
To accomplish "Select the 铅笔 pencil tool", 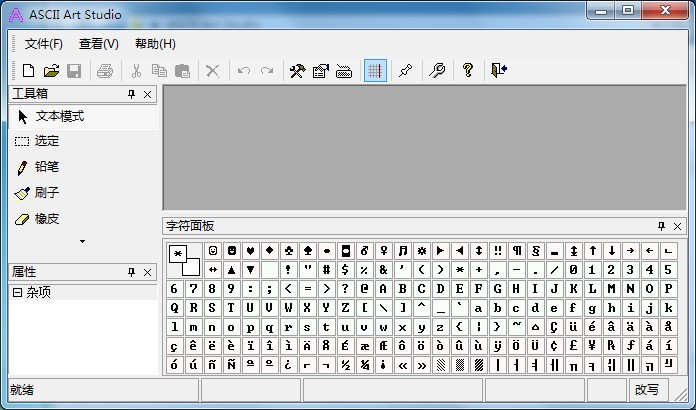I will pos(46,167).
